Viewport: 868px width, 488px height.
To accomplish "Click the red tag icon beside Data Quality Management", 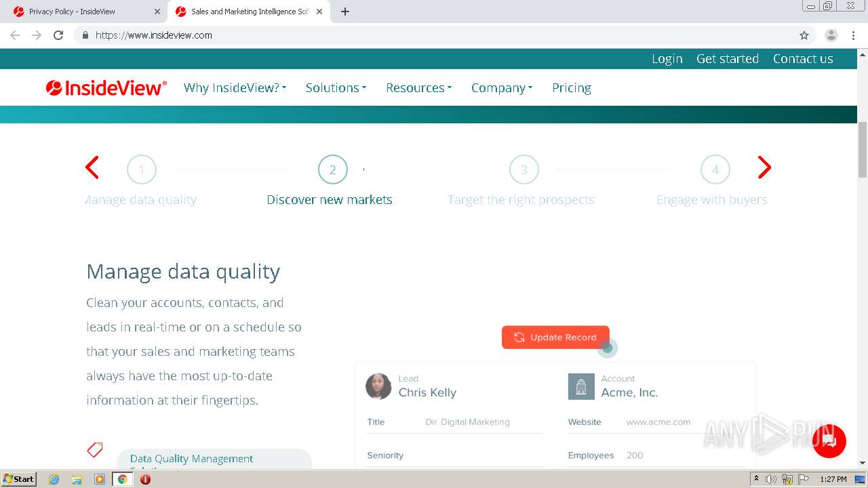I will pos(95,449).
